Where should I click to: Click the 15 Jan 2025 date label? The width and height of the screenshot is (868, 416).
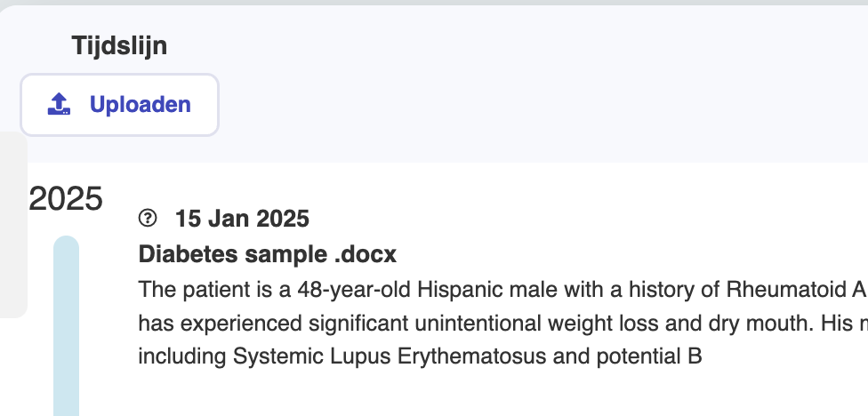click(242, 218)
